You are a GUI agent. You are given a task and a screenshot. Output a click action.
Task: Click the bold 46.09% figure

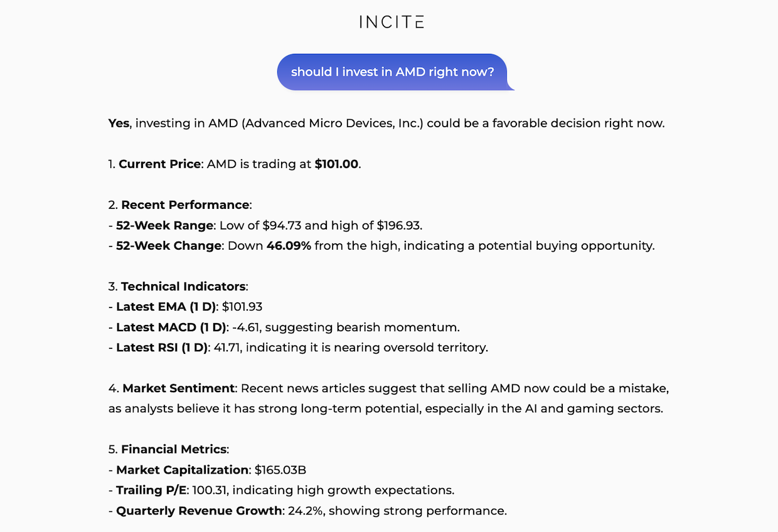point(289,245)
